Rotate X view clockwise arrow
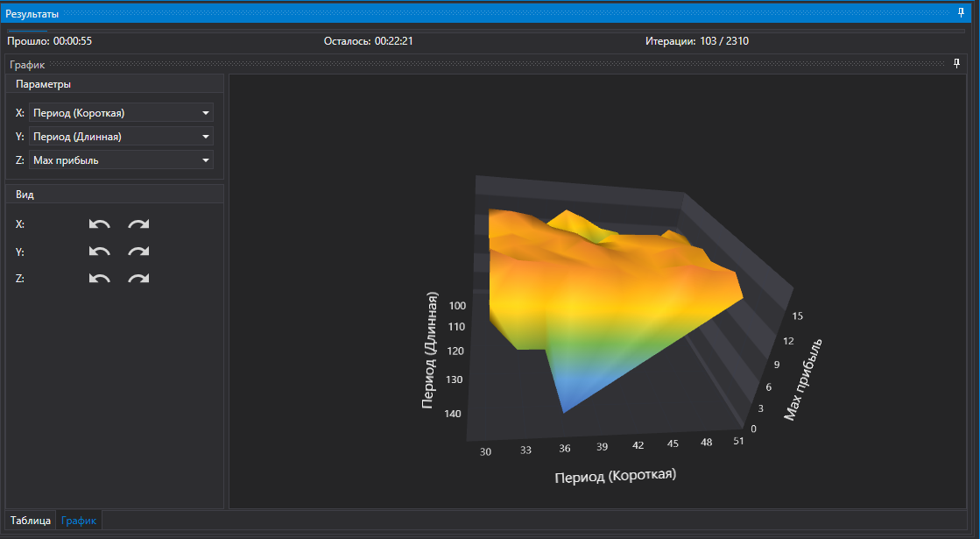This screenshot has height=539, width=980. coord(138,223)
